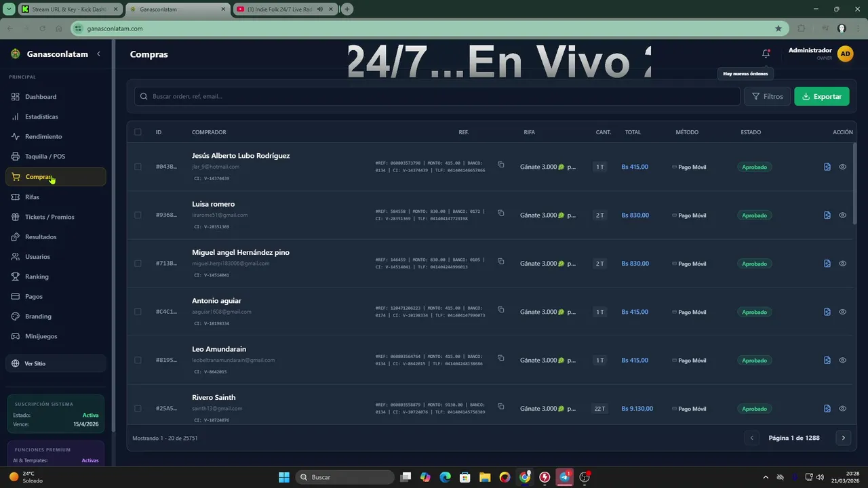Screen dimensions: 868x488
Task: Copy reference for Antonio aguiar order
Action: (500, 310)
